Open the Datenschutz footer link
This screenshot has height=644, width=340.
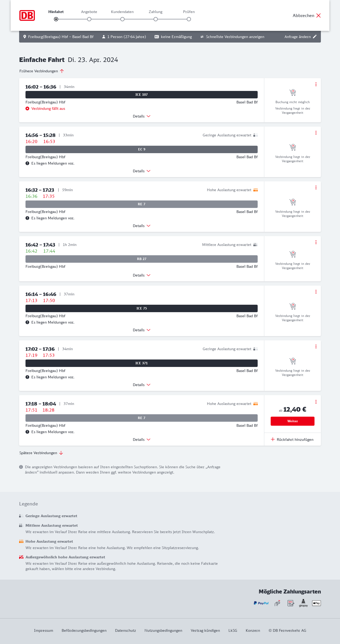point(125,630)
